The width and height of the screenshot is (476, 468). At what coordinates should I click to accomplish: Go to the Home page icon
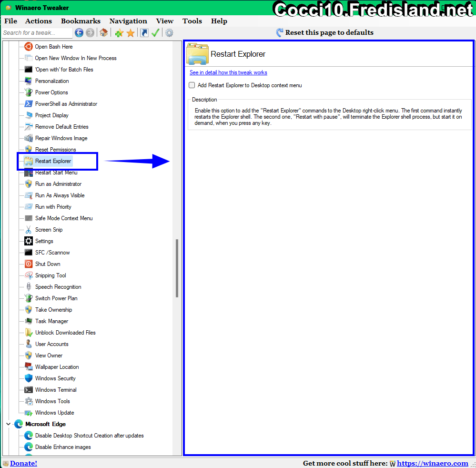[x=103, y=32]
